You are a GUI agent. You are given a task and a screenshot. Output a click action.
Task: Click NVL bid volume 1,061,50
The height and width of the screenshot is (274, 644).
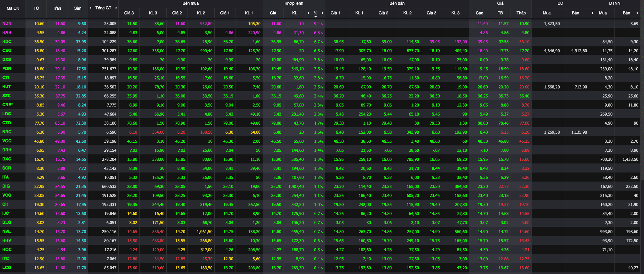click(x=205, y=232)
